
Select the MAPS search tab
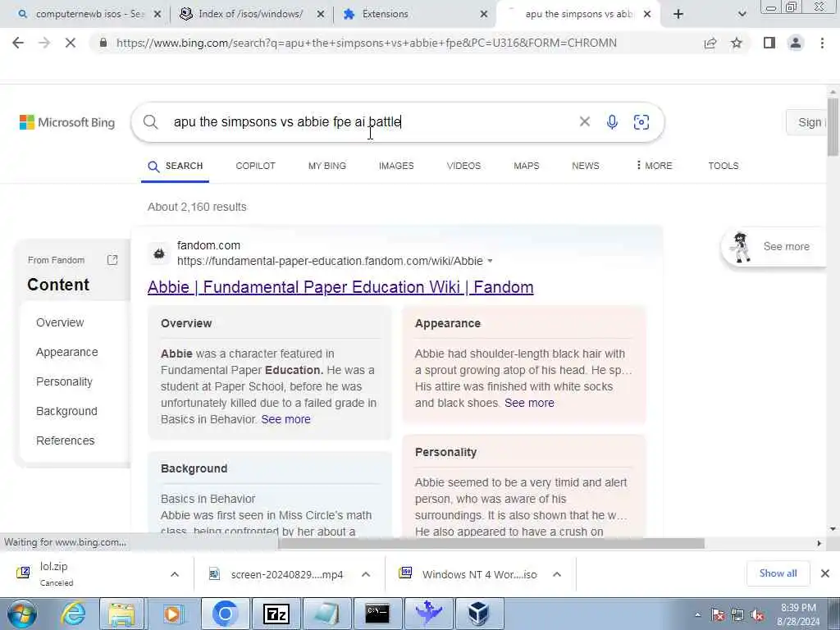(x=527, y=166)
